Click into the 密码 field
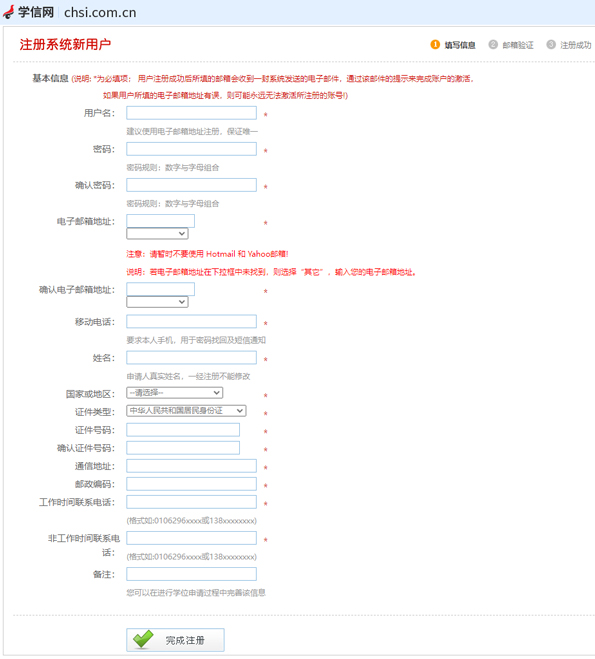Screen dimensions: 595x659 click(x=191, y=149)
